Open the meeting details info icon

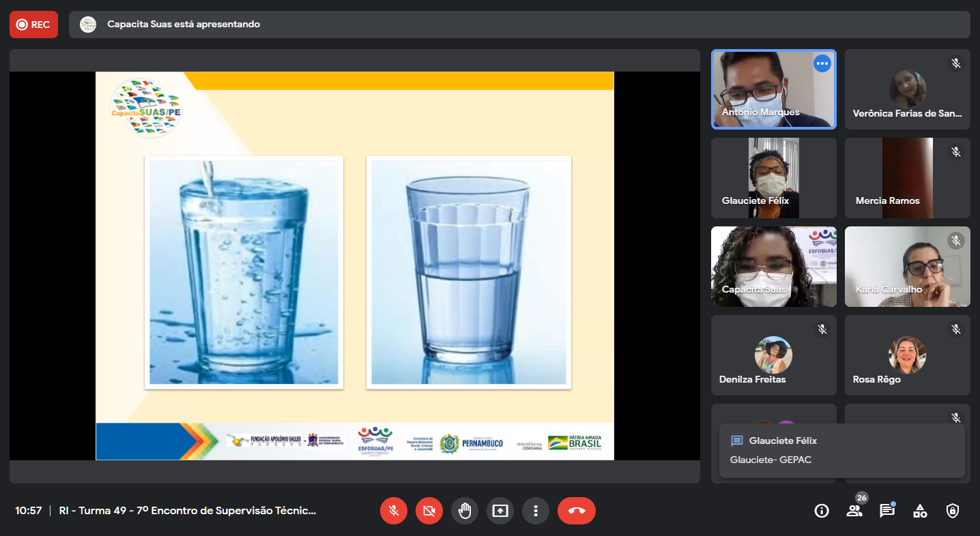(822, 511)
